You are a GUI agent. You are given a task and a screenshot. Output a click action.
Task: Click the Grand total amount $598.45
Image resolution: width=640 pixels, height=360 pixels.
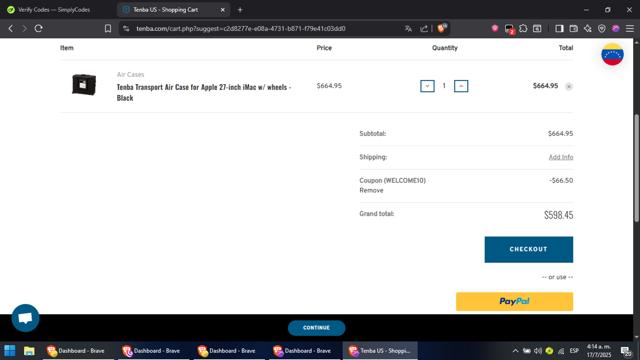click(x=558, y=215)
